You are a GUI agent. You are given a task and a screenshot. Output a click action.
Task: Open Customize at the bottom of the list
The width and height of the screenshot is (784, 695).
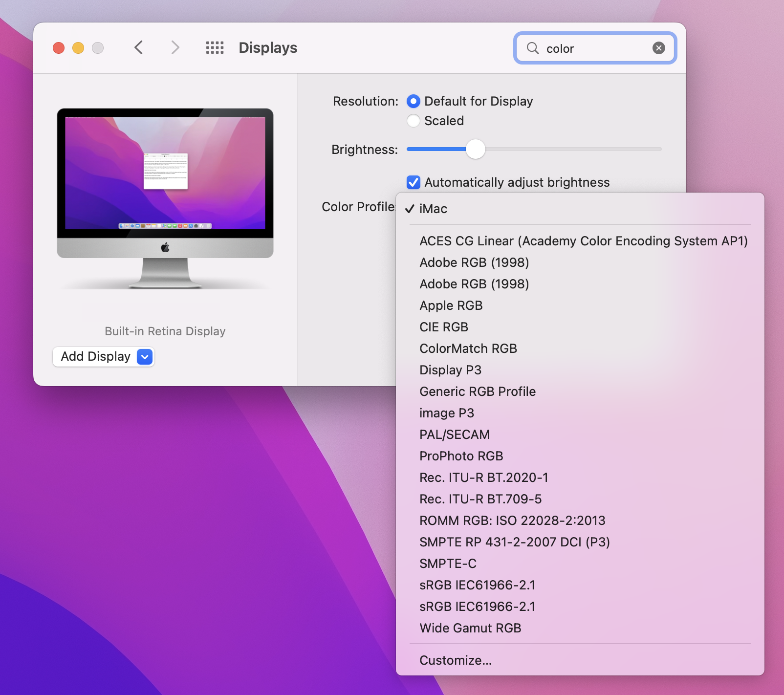point(455,660)
